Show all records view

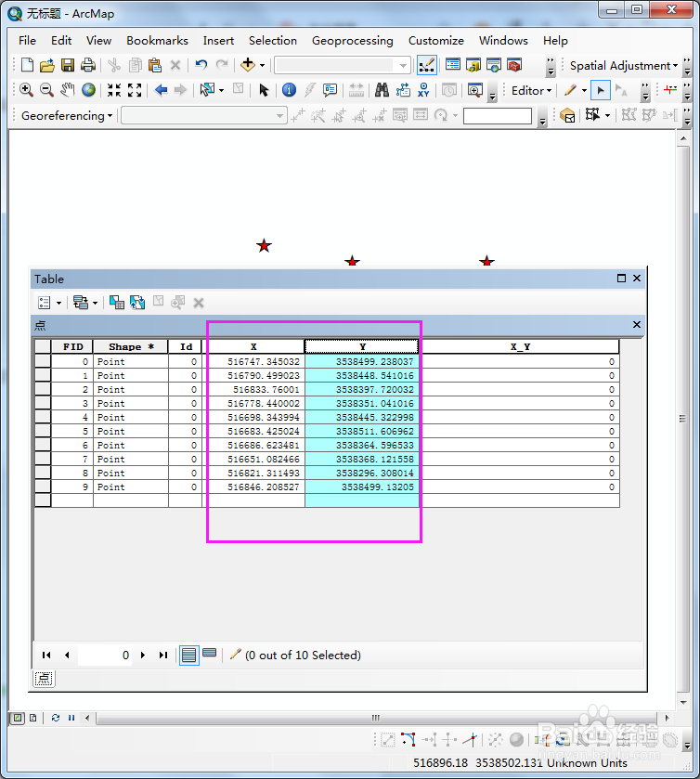(x=188, y=656)
